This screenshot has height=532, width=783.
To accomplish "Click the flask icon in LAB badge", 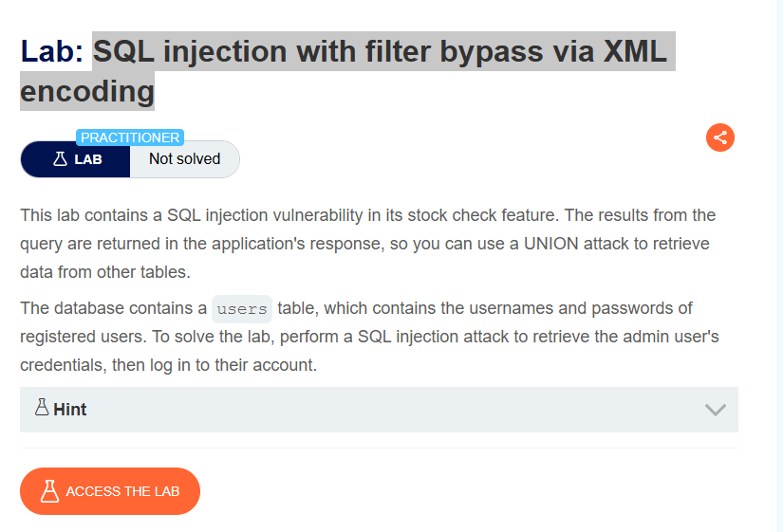I will pyautogui.click(x=60, y=159).
